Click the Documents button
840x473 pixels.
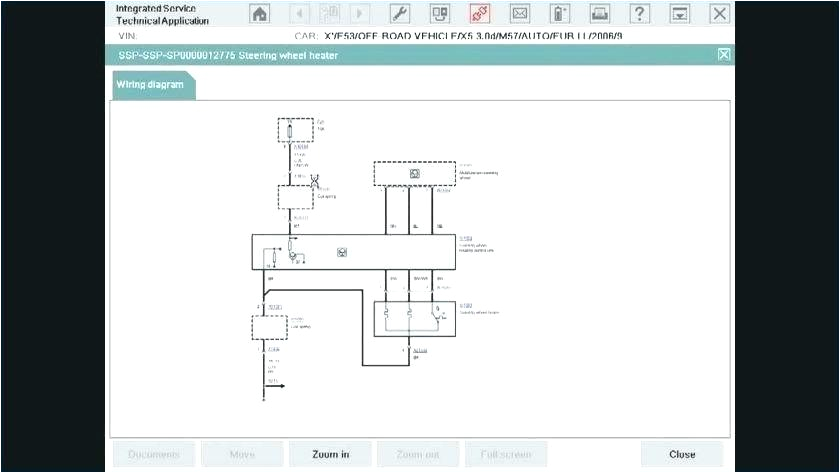[153, 454]
